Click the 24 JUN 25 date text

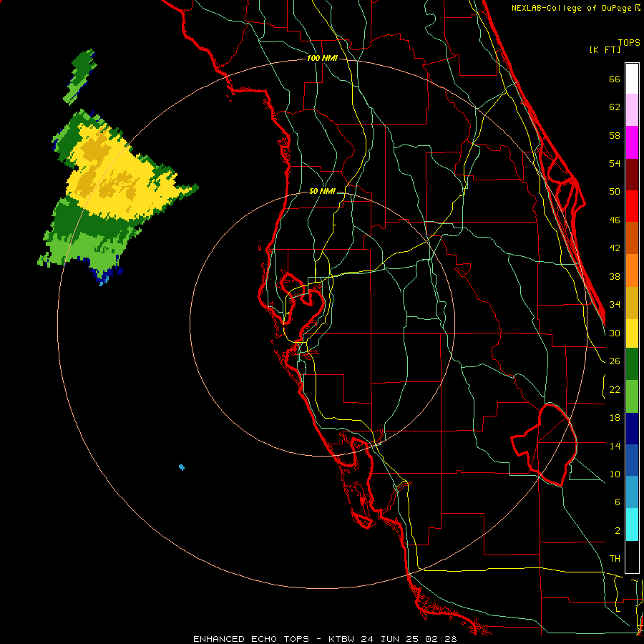point(390,639)
